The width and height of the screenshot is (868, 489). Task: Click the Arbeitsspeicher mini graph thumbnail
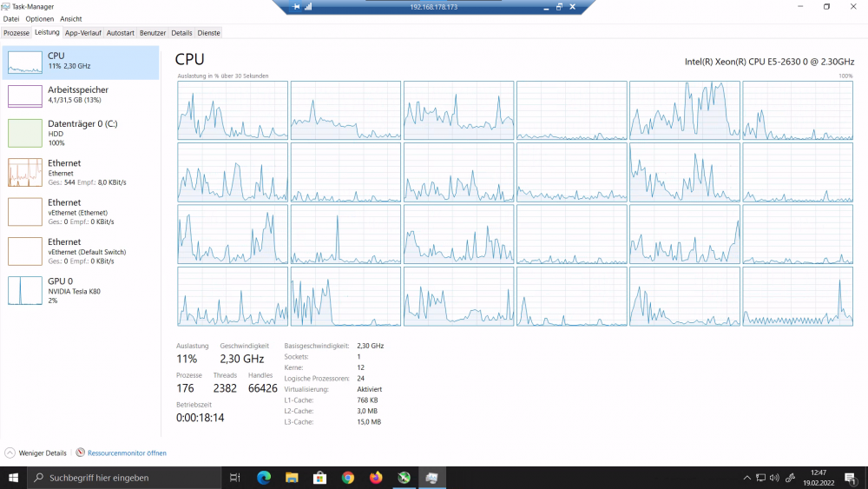point(25,96)
